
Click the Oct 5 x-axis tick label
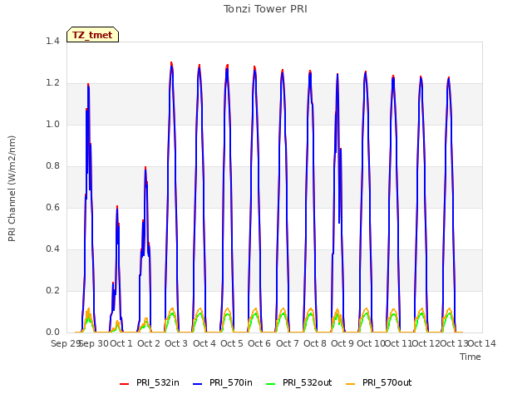click(x=232, y=343)
